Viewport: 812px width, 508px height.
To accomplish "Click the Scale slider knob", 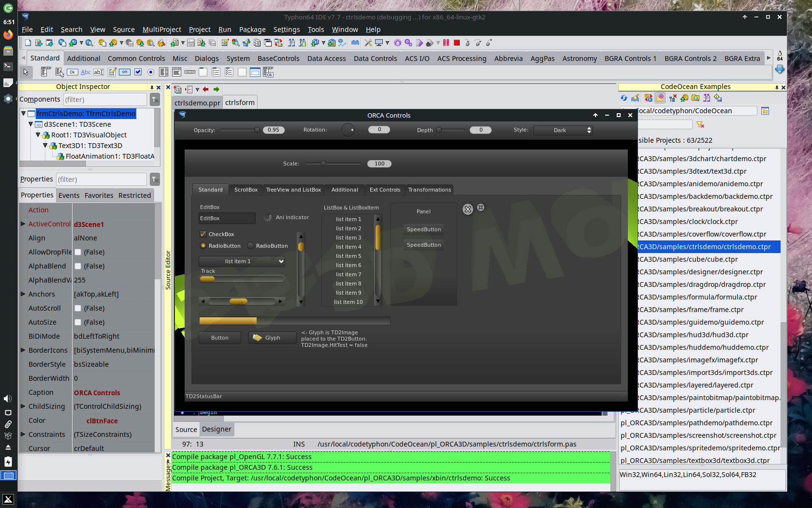I will (x=323, y=164).
